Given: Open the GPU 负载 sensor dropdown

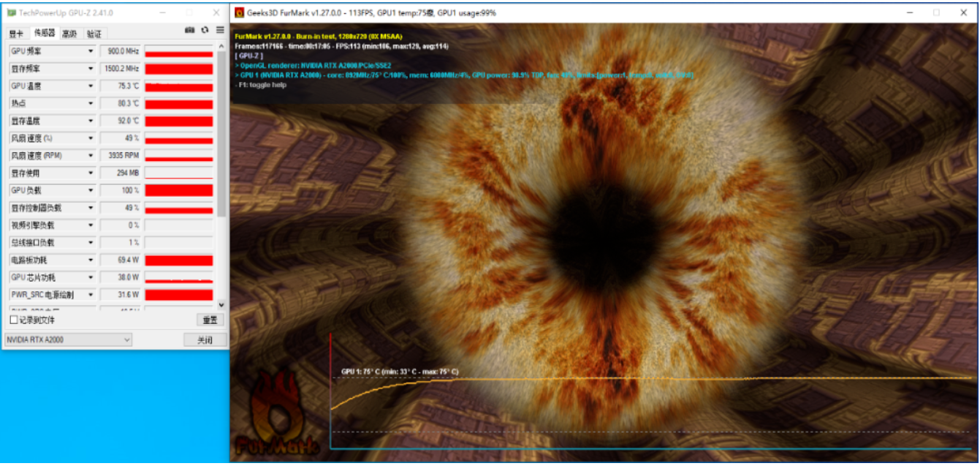Looking at the screenshot, I should [91, 190].
